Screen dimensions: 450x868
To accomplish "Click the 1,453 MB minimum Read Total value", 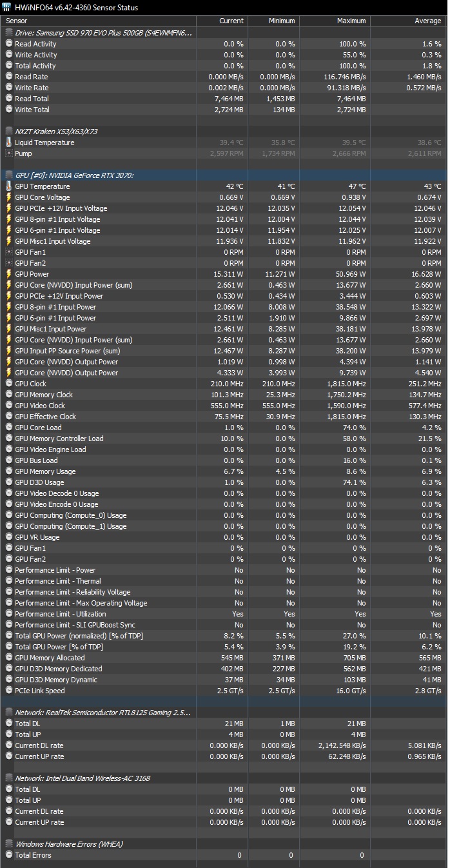I will (281, 99).
